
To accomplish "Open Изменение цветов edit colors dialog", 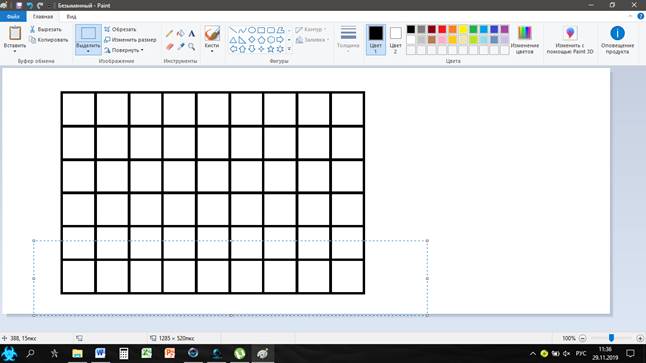I will coord(524,40).
